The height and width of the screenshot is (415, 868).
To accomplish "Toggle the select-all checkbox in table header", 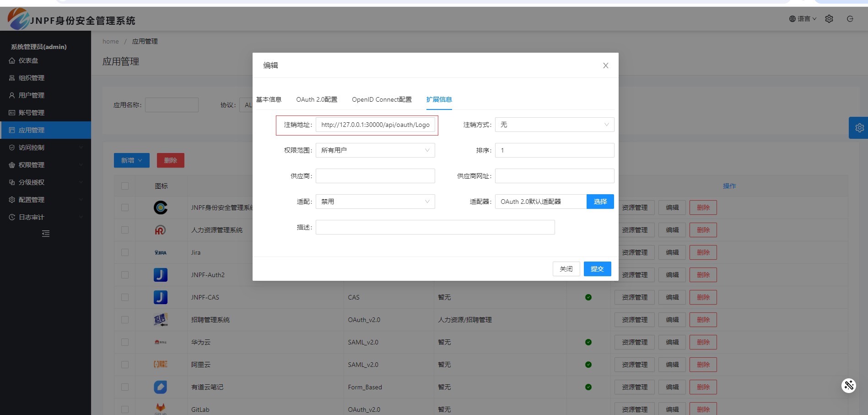I will click(125, 186).
